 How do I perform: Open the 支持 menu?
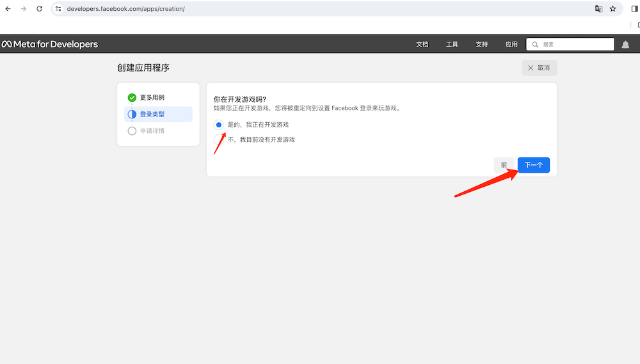click(x=482, y=44)
